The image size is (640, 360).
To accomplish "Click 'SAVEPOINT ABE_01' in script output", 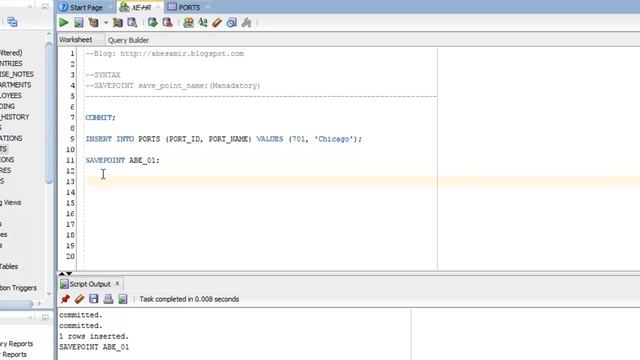I will click(x=94, y=347).
